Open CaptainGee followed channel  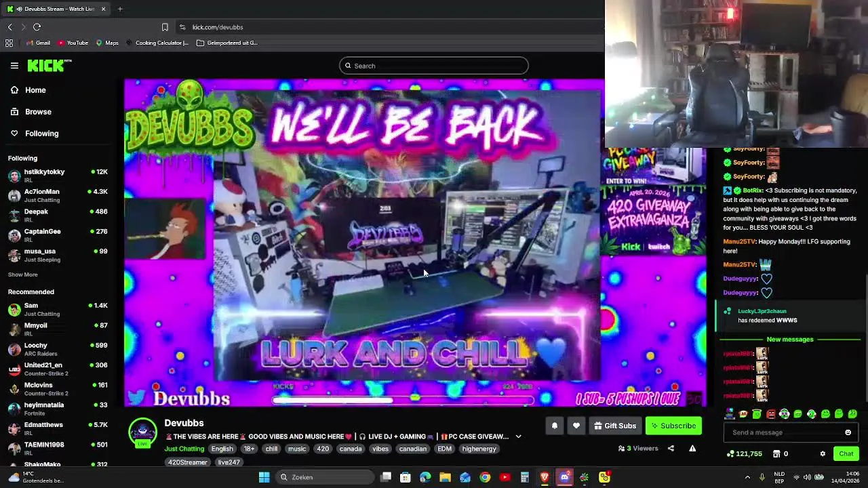pyautogui.click(x=58, y=235)
